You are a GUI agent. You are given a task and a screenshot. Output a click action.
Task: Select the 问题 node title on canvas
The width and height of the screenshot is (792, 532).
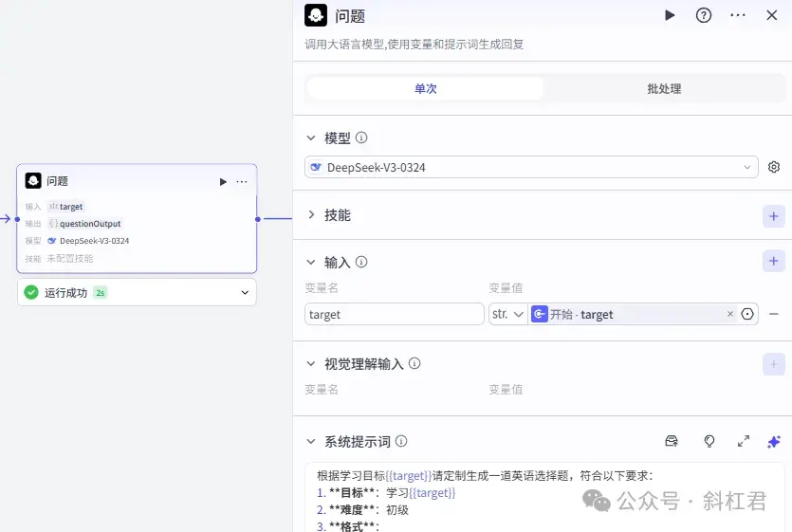57,181
